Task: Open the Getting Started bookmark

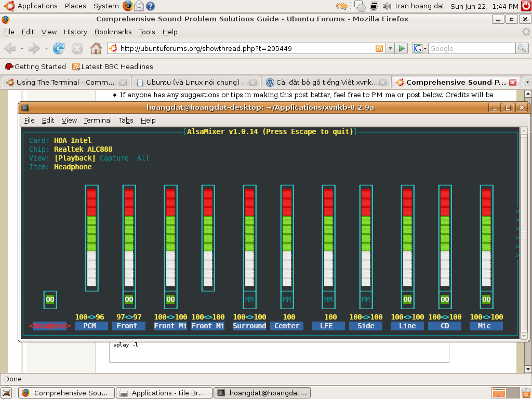Action: pyautogui.click(x=36, y=67)
